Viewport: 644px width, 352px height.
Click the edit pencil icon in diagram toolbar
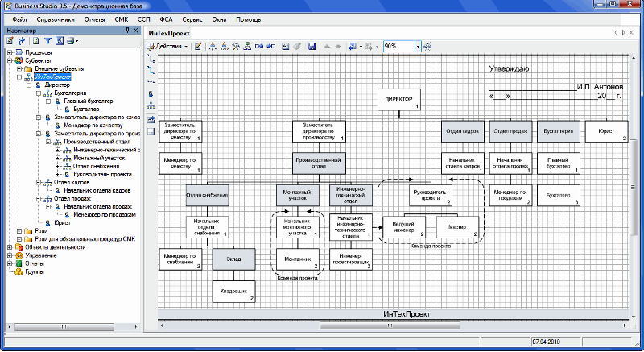pos(198,47)
